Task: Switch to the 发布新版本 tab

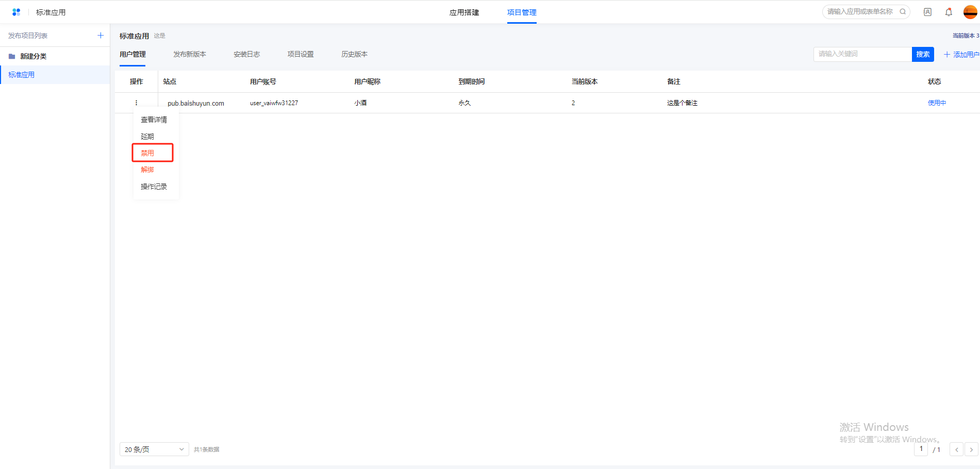Action: pos(190,54)
